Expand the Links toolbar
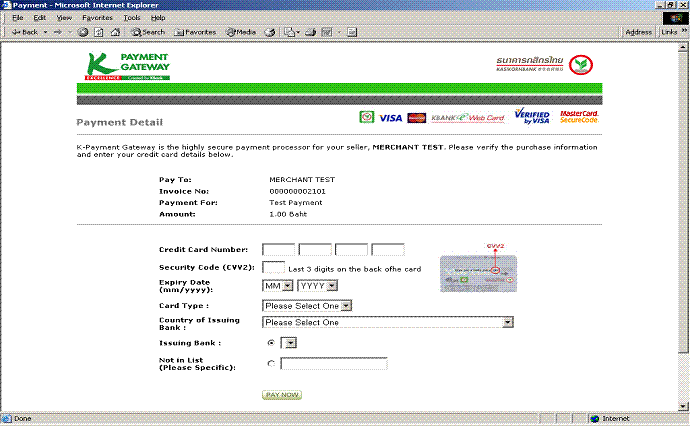The height and width of the screenshot is (426, 690). coord(684,31)
